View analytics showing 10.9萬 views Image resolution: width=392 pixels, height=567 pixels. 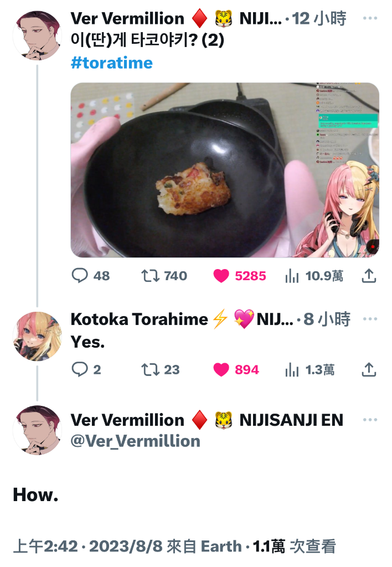(x=314, y=276)
